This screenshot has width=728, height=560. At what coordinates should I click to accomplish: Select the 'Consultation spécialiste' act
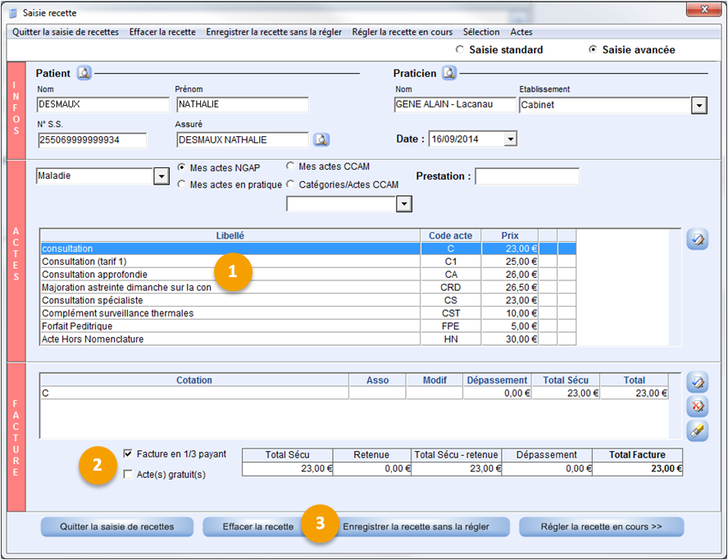click(308, 300)
